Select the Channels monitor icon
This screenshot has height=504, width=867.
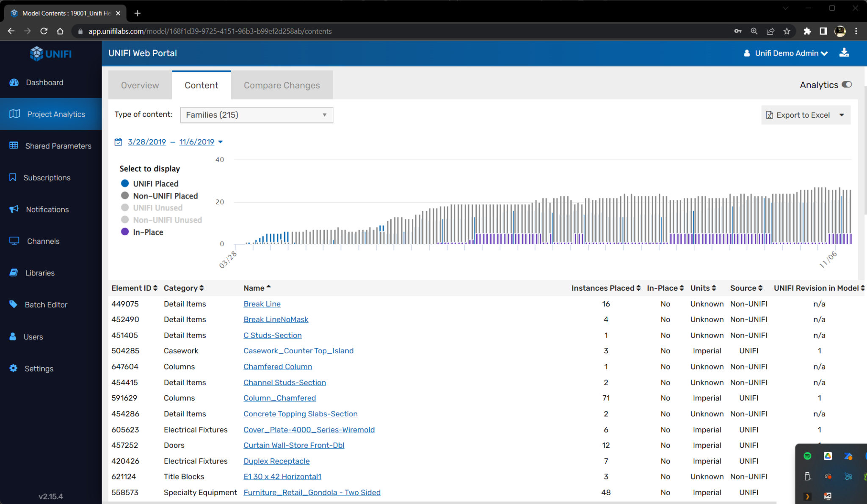pyautogui.click(x=43, y=241)
